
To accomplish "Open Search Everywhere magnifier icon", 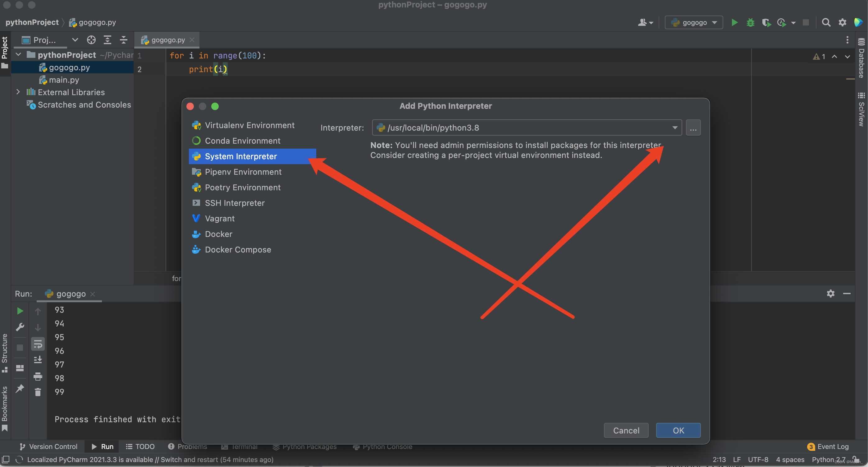I will (x=826, y=23).
